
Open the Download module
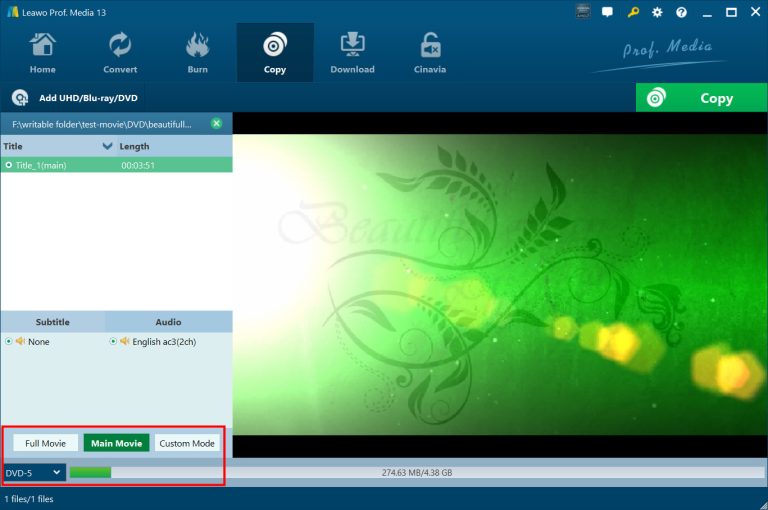(x=352, y=53)
